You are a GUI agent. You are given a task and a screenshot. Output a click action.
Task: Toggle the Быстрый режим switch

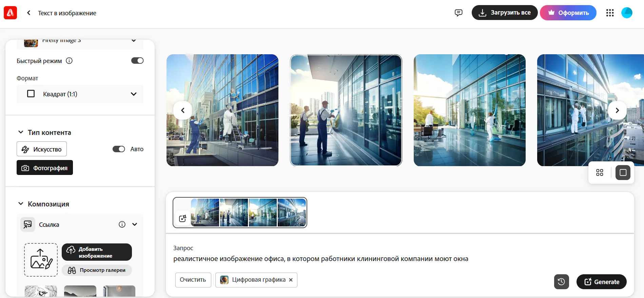click(x=137, y=61)
